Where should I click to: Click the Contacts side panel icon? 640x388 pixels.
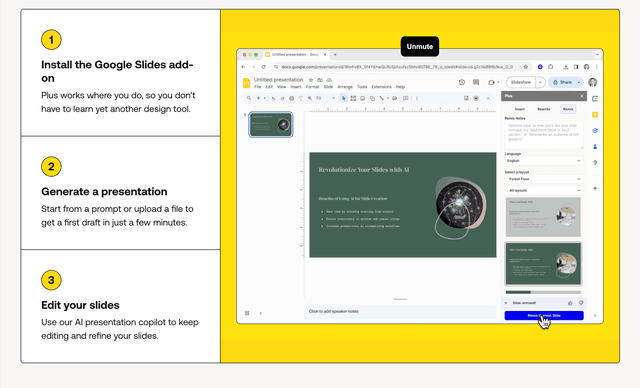click(595, 146)
